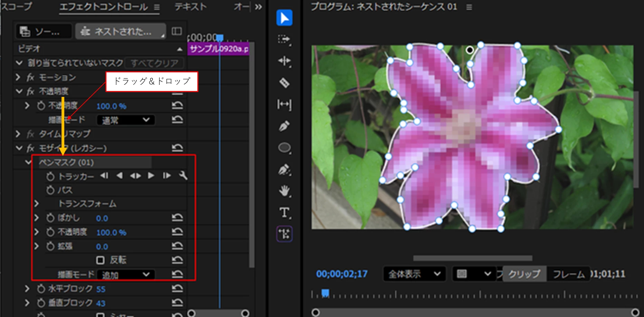
Task: Select the Razor tool
Action: pyautogui.click(x=284, y=83)
